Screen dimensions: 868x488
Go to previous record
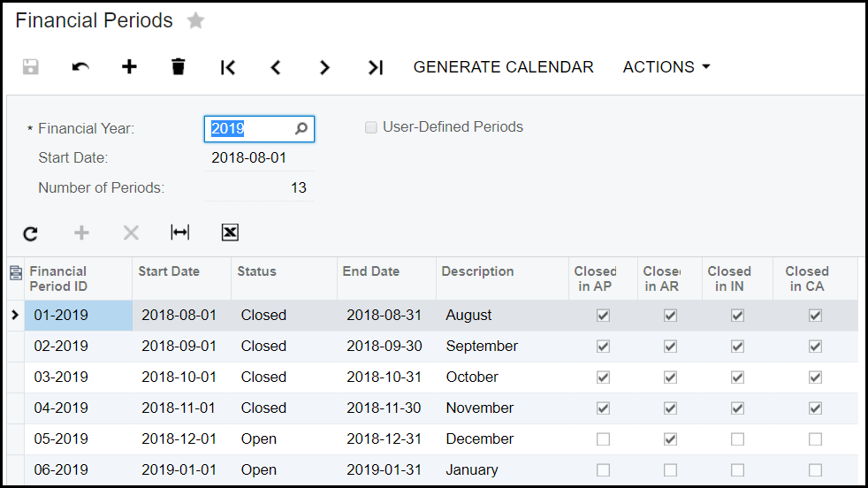click(x=276, y=67)
